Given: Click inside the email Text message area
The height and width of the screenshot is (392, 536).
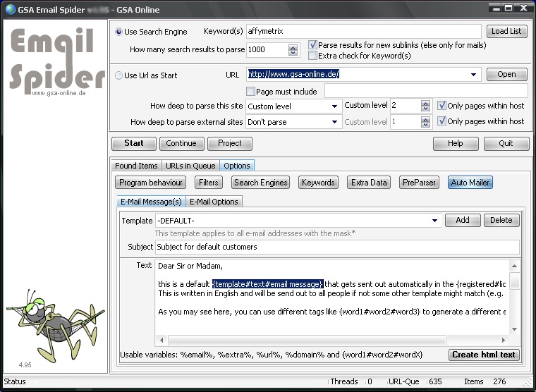Looking at the screenshot, I should tap(331, 298).
